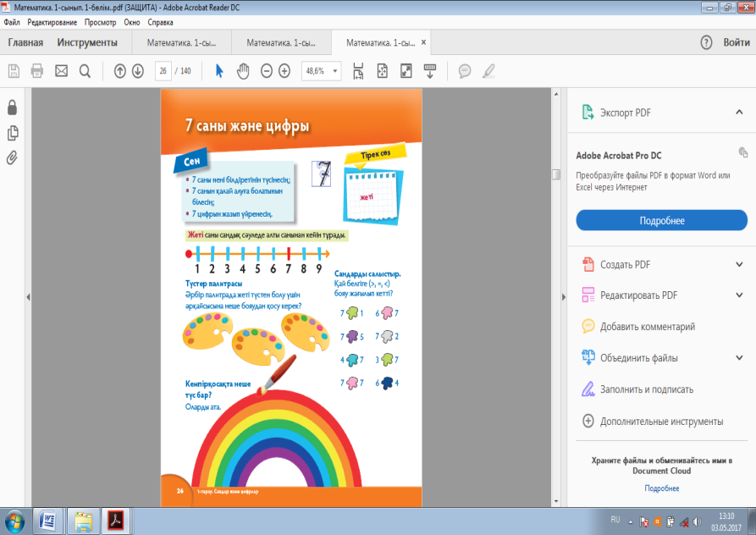Click the Acrobat Reader taskbar icon
The height and width of the screenshot is (535, 756).
click(116, 521)
